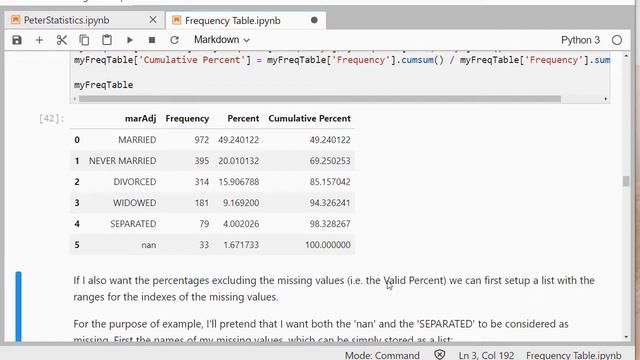Image resolution: width=640 pixels, height=360 pixels.
Task: Click the frequency value 972
Action: [x=202, y=140]
